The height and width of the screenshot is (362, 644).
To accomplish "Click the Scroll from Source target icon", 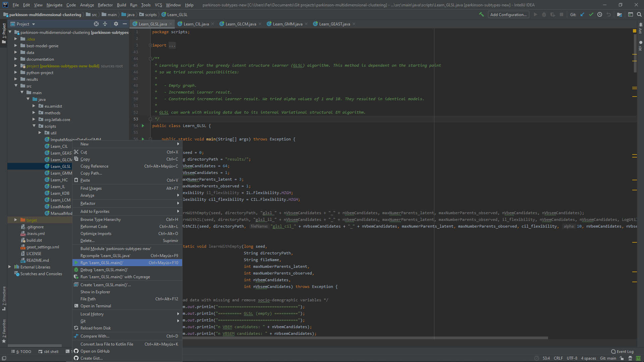I will 96,24.
